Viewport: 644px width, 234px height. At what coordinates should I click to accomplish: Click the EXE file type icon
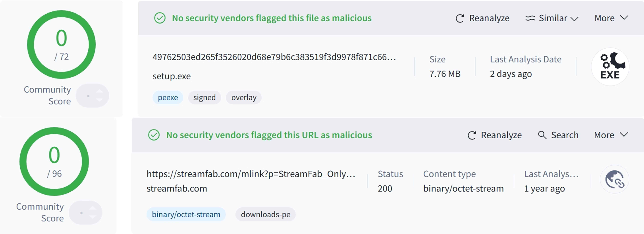click(610, 66)
